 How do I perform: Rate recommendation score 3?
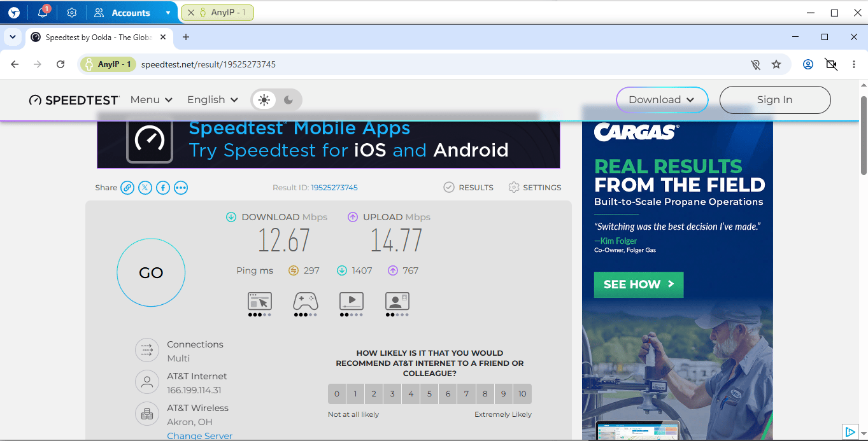392,394
